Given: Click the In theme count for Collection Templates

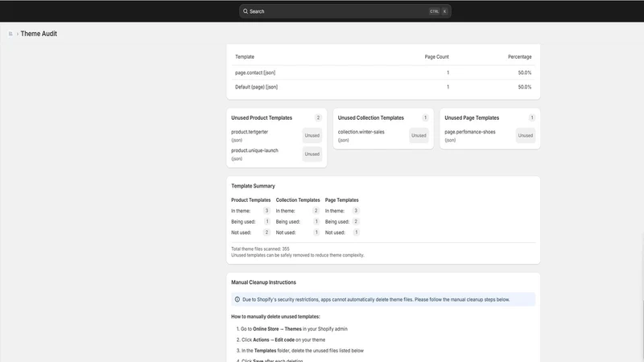Looking at the screenshot, I should coord(316,211).
